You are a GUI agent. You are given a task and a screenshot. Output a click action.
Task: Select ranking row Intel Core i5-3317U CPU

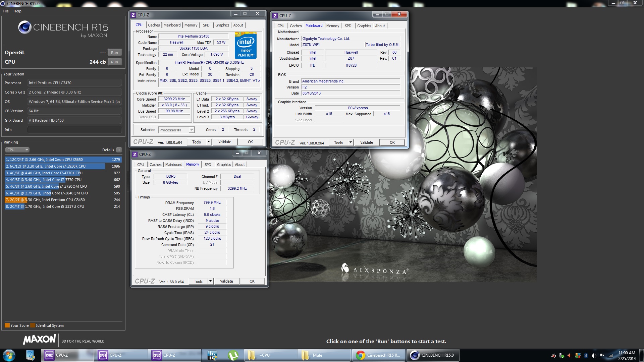[x=63, y=206]
